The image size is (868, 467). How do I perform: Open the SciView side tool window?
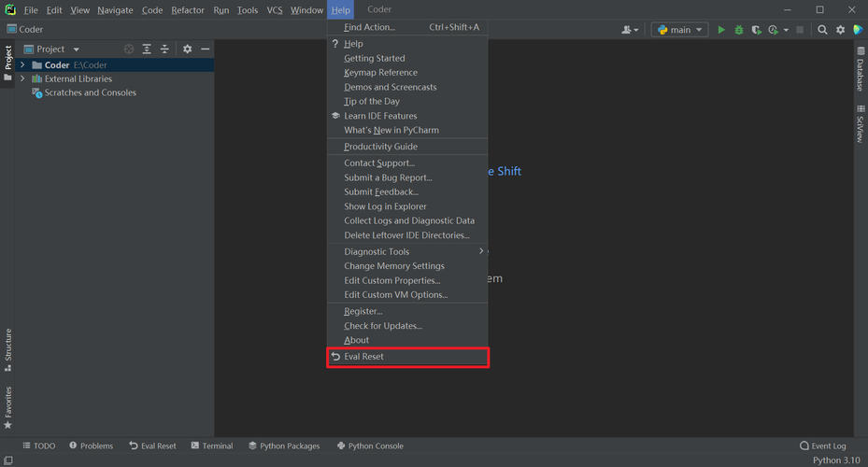(x=861, y=124)
